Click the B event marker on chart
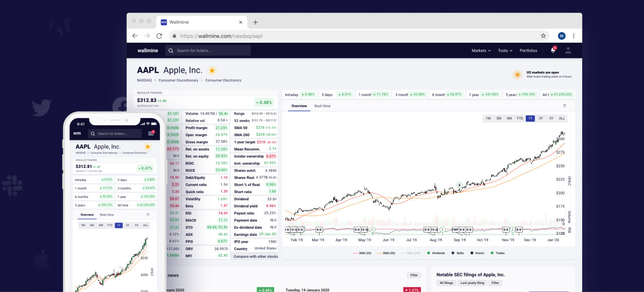 coord(459,185)
